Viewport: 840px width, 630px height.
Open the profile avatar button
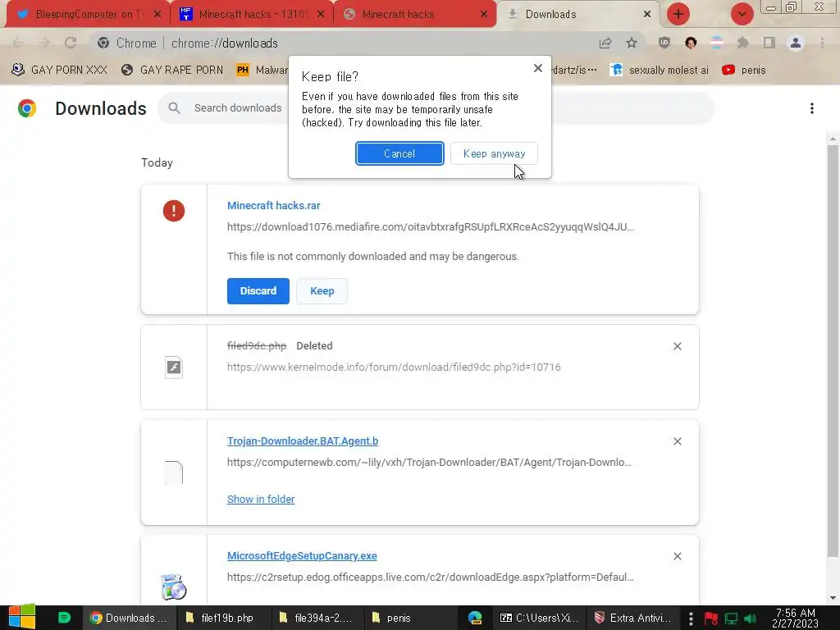pos(796,43)
